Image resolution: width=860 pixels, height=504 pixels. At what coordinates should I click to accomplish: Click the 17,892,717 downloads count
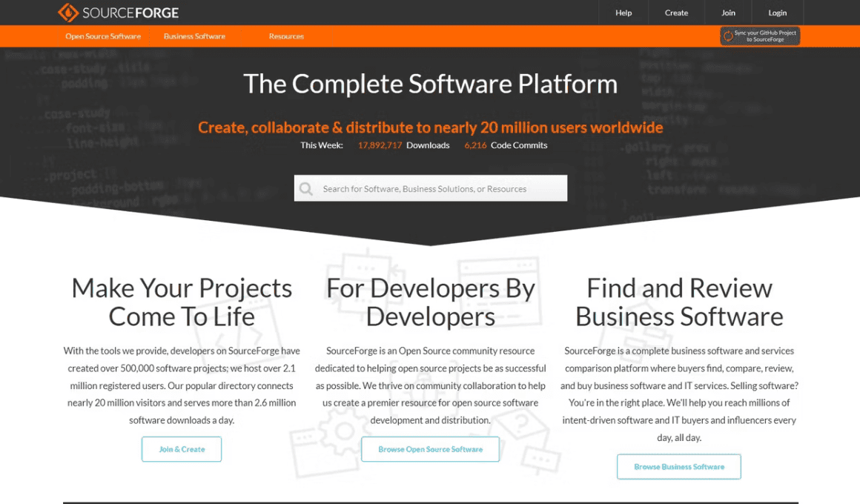coord(380,145)
